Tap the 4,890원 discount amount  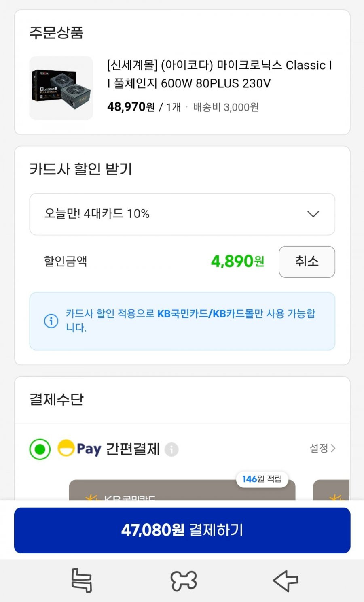click(238, 262)
